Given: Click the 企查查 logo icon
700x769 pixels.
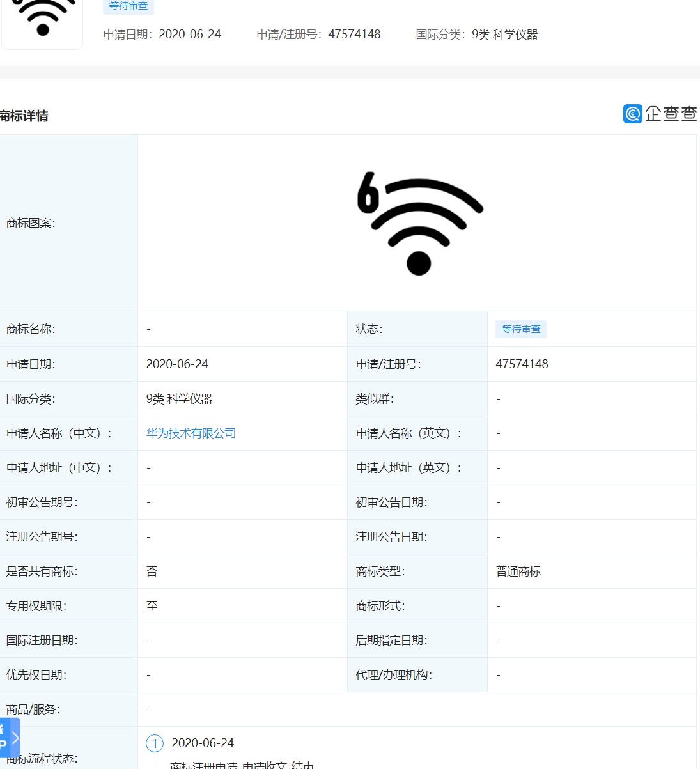Looking at the screenshot, I should tap(632, 114).
